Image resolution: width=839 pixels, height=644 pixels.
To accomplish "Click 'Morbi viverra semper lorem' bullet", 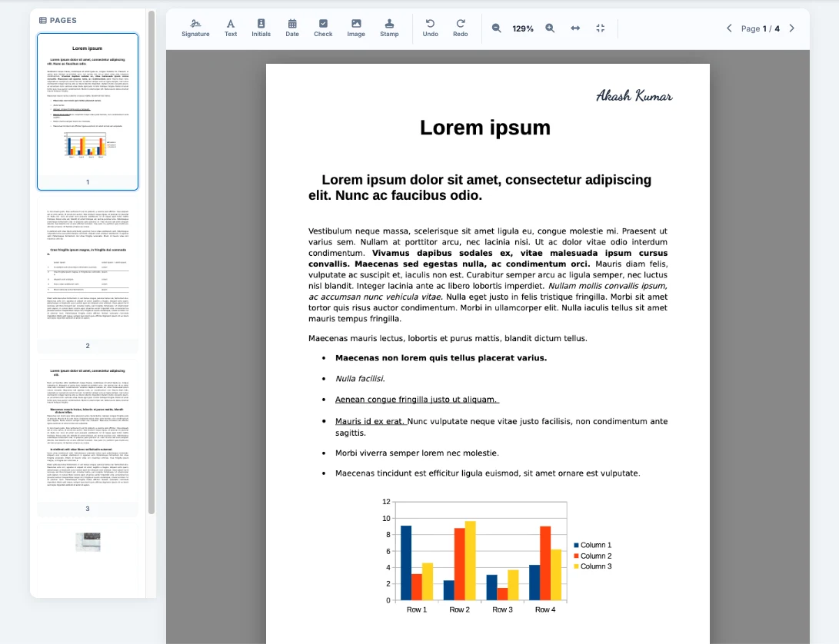I will [x=417, y=453].
